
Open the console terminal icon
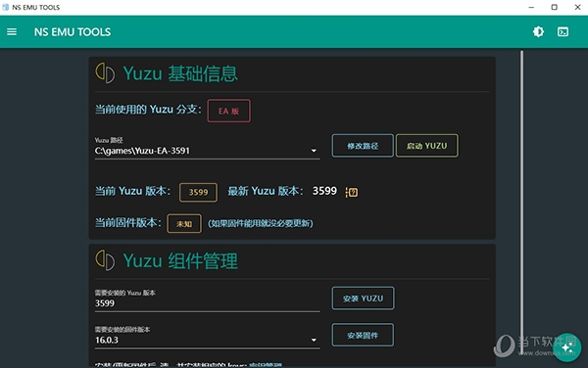click(563, 32)
